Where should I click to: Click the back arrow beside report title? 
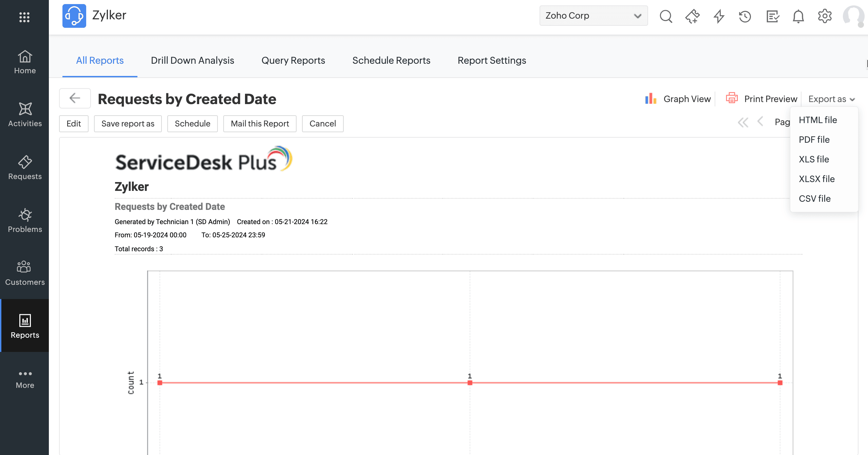click(75, 98)
